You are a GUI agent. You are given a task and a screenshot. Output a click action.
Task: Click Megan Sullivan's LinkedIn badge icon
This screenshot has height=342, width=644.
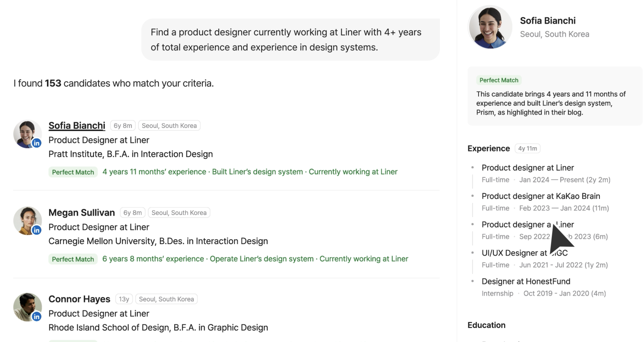pos(37,230)
